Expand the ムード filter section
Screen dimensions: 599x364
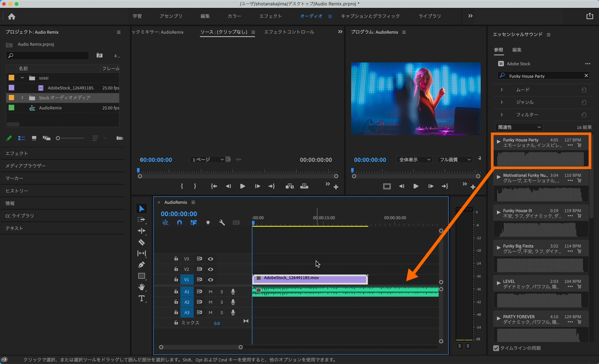502,90
